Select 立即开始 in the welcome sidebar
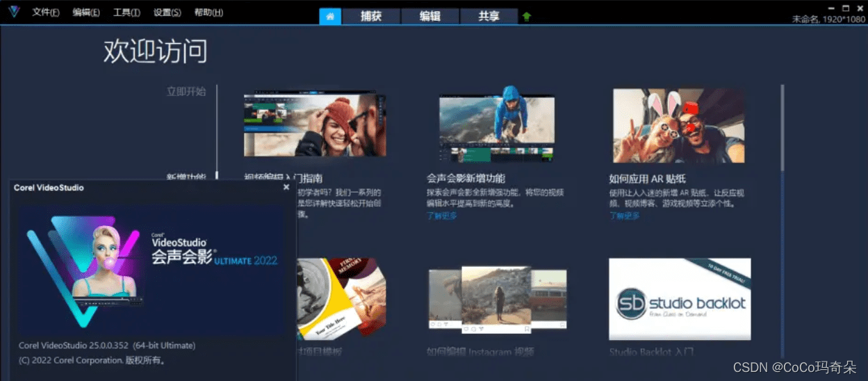Screen dimensions: 868x381 (186, 91)
